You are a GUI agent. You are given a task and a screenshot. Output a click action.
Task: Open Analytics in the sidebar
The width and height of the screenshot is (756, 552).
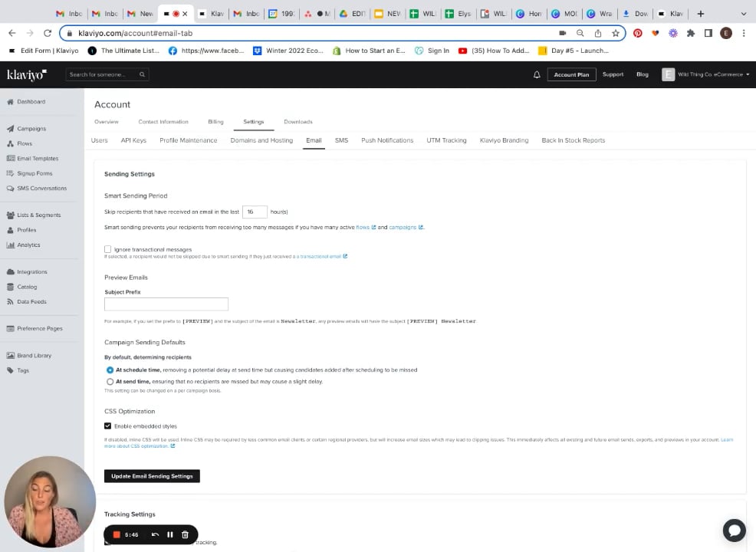click(x=24, y=245)
